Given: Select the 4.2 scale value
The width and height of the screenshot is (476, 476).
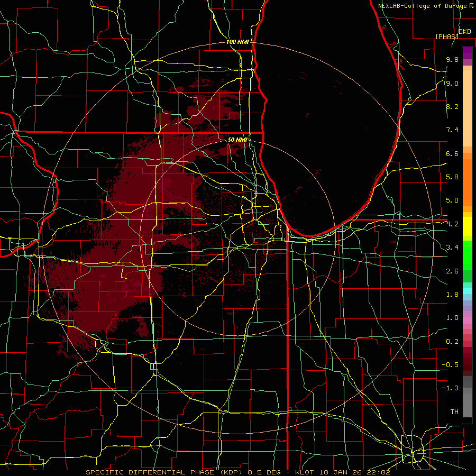Looking at the screenshot, I should 452,224.
